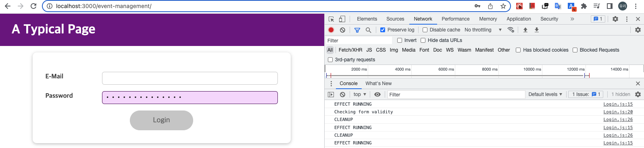
Task: Open the Google Translate extension
Action: pos(558,6)
